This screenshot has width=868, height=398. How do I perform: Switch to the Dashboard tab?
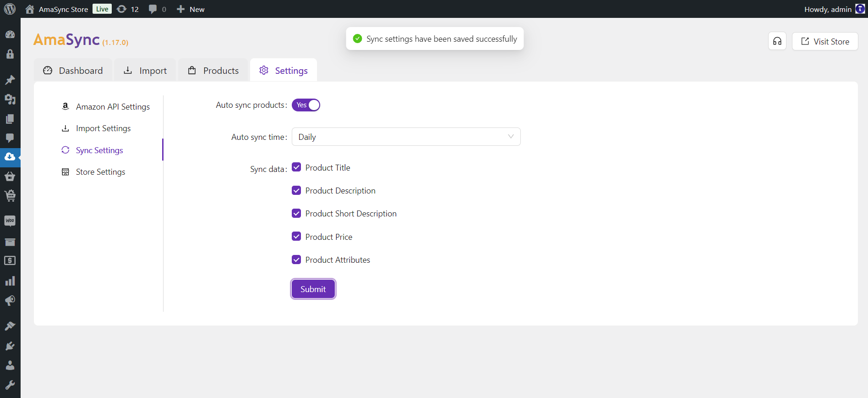(x=73, y=71)
